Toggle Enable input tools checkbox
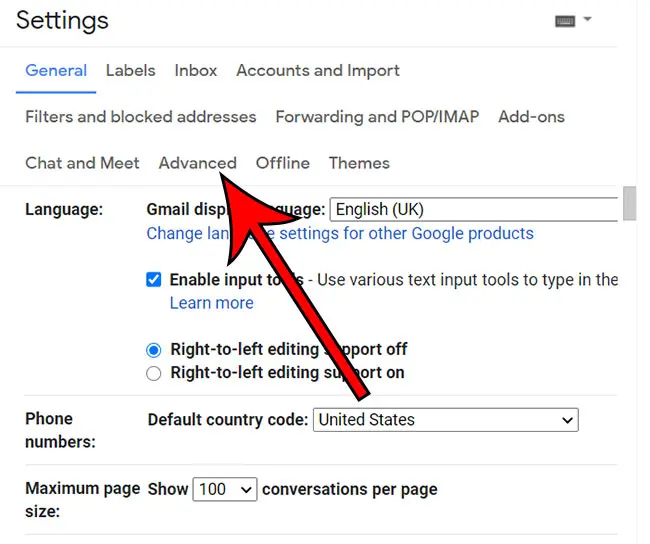650x544 pixels. (x=154, y=280)
